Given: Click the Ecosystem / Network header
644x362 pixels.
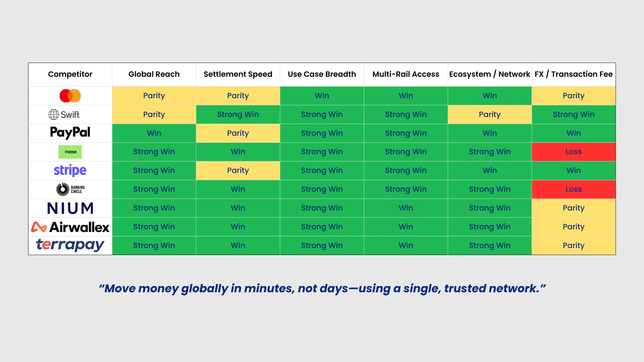Looking at the screenshot, I should (x=489, y=74).
